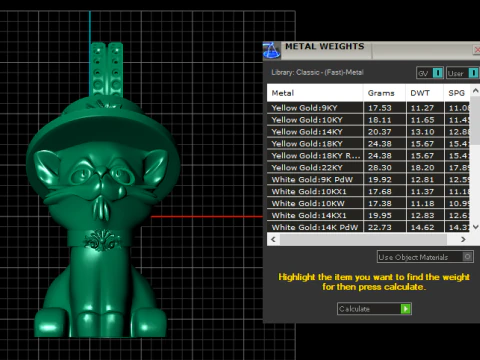Click the 19.92 grams value
Screen dimensions: 480x360
point(380,180)
